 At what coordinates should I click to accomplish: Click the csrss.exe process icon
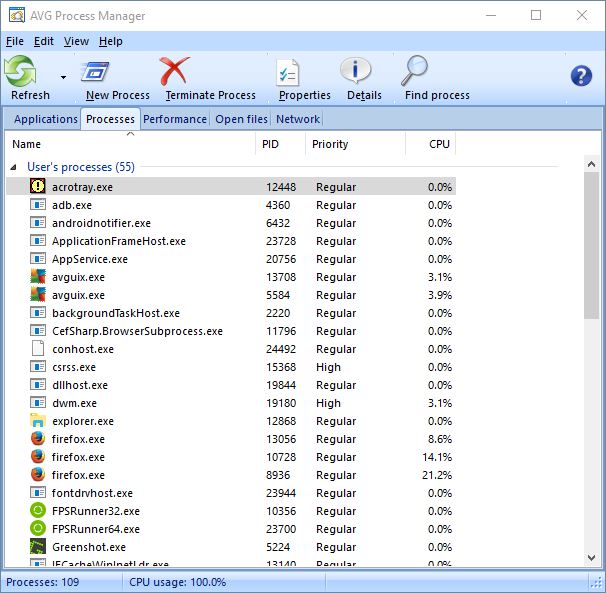point(38,366)
